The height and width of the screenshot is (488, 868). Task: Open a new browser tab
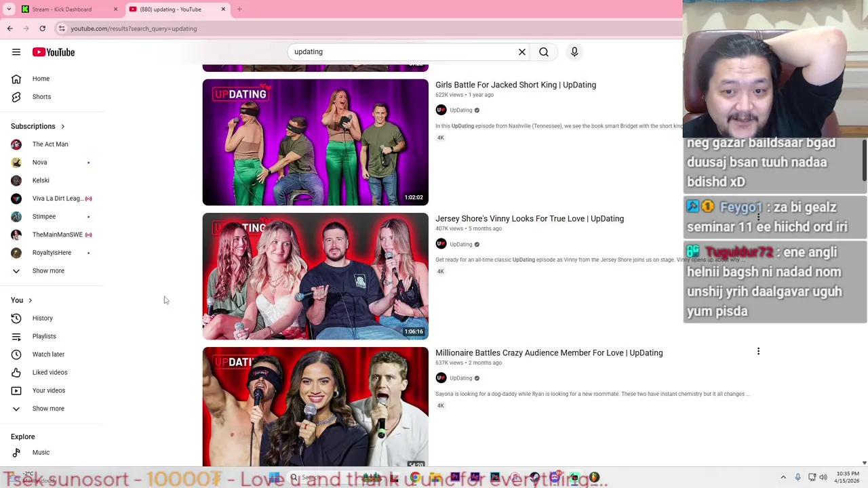pos(239,9)
